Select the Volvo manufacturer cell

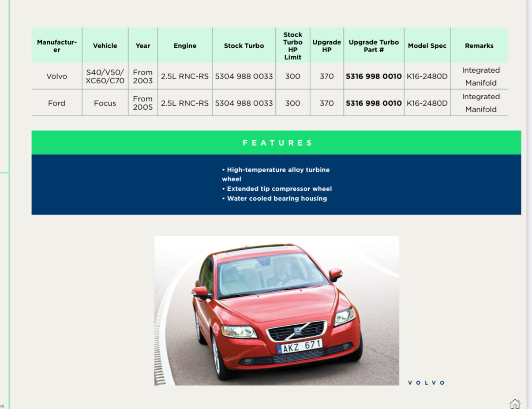click(57, 76)
